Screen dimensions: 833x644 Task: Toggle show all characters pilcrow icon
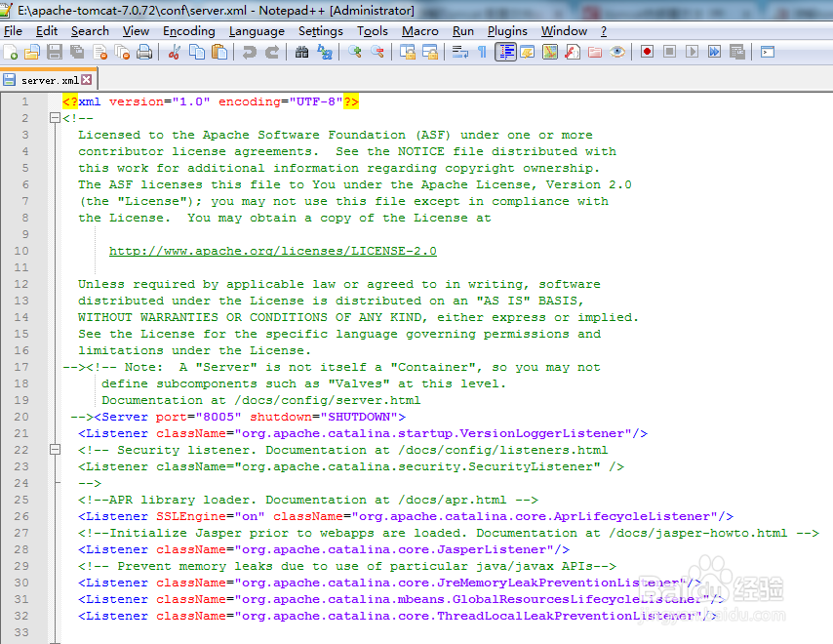[x=483, y=52]
